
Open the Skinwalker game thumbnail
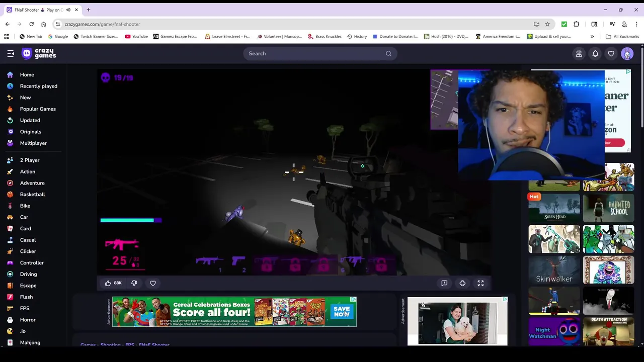[x=554, y=270]
